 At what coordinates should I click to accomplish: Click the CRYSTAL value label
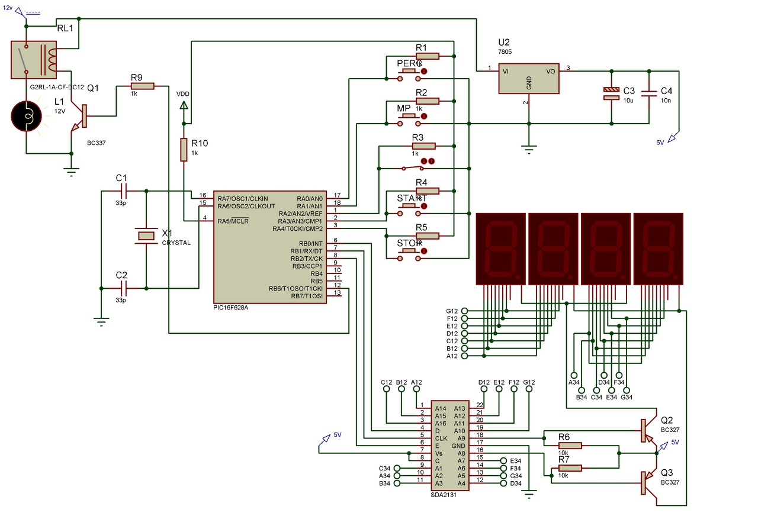coord(176,243)
